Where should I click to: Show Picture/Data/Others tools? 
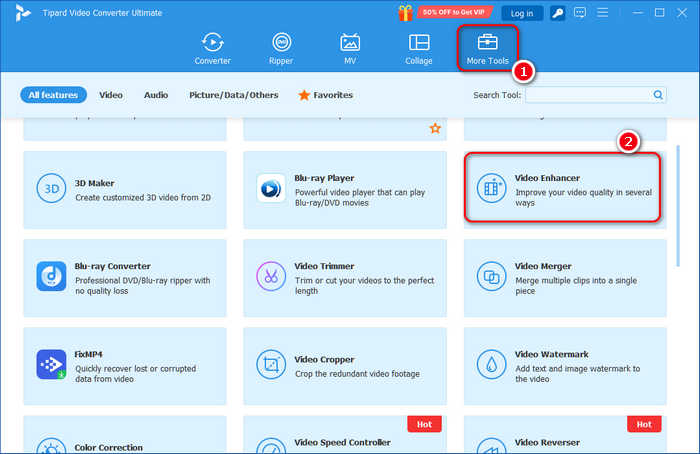click(233, 95)
